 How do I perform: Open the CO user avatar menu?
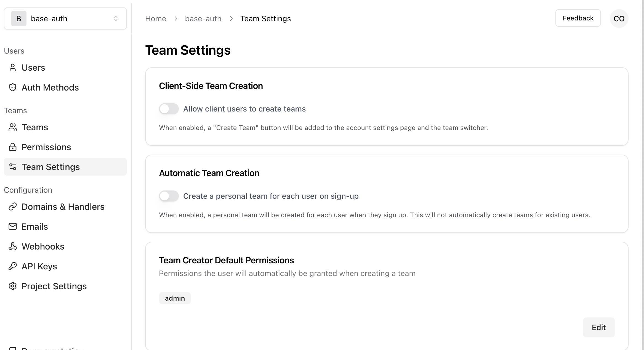point(619,18)
